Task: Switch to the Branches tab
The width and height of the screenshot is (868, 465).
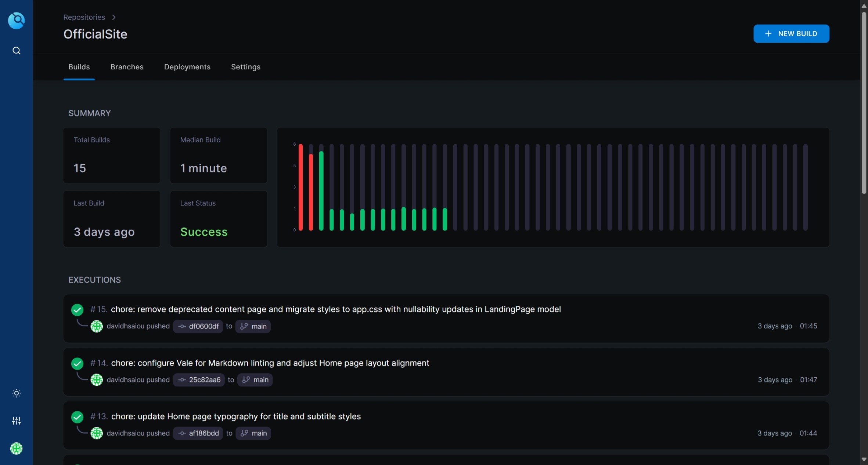Action: tap(127, 67)
